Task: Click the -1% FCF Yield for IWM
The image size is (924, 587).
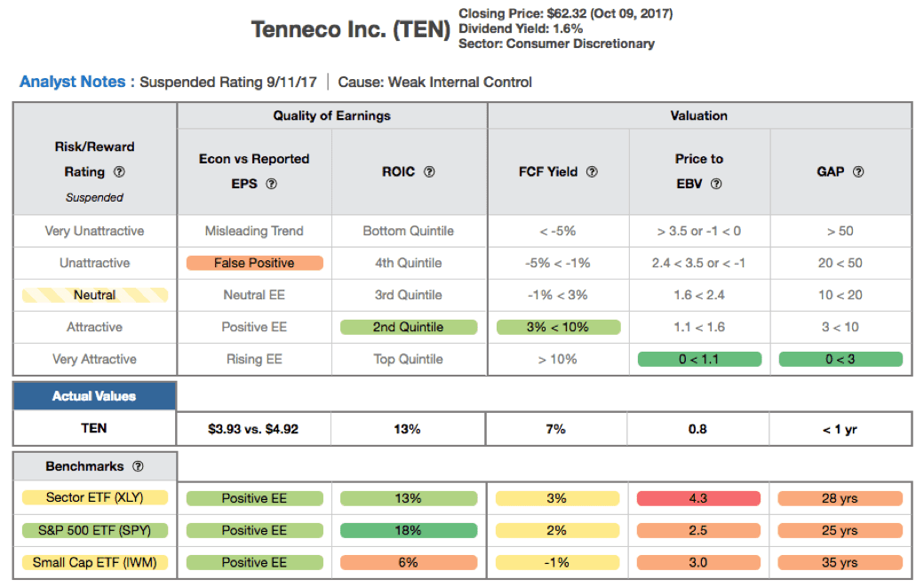Action: pos(557,562)
